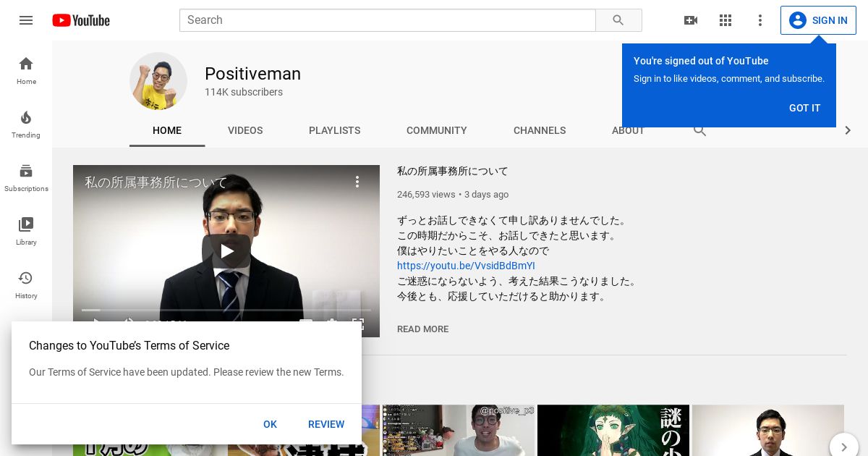Open Subscriptions in the left sidebar

point(26,178)
